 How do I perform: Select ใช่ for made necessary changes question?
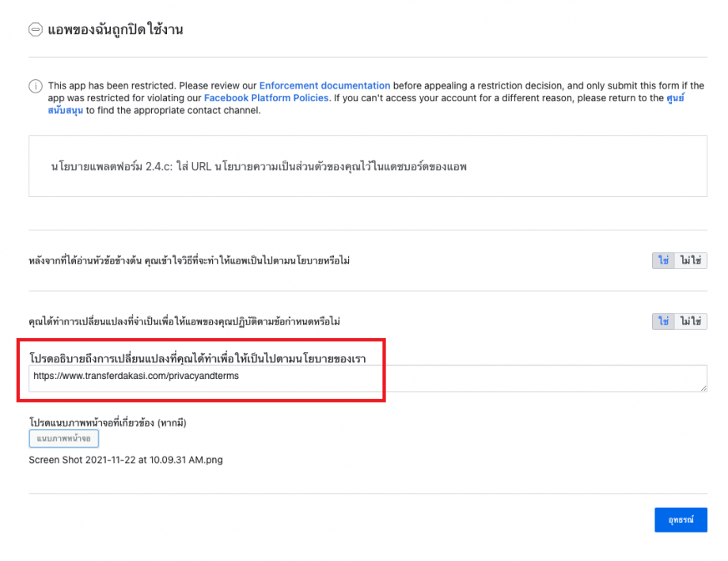[x=663, y=321]
